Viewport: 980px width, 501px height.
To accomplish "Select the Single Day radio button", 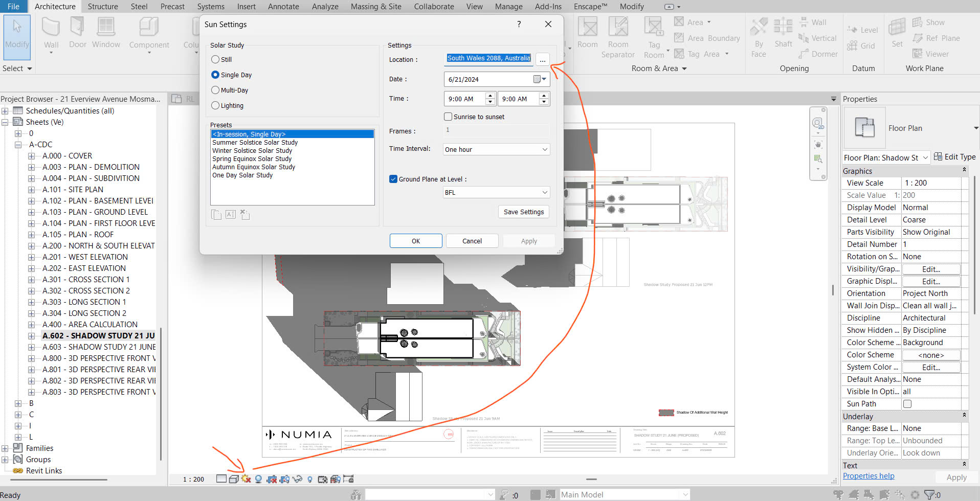I will [215, 75].
